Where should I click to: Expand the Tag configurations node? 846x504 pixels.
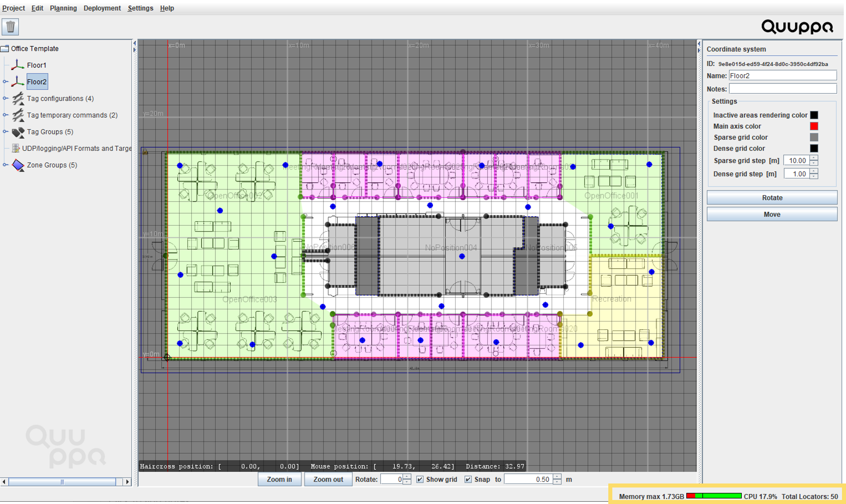tap(5, 98)
